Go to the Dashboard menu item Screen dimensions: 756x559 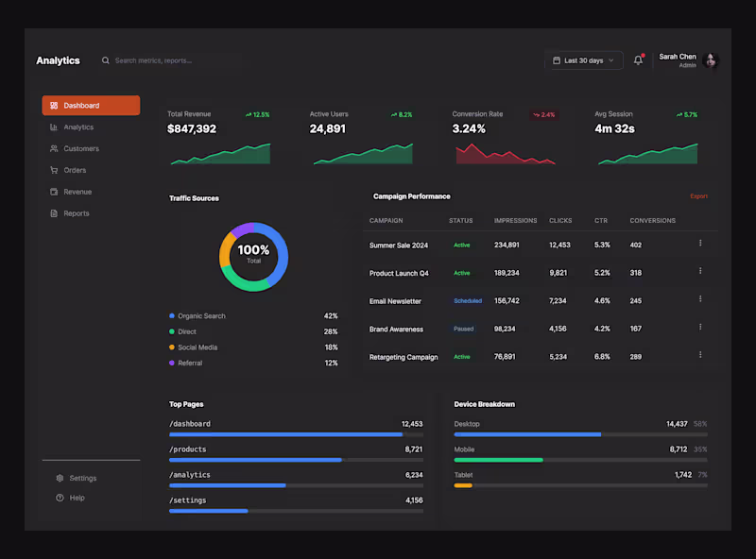(x=91, y=106)
